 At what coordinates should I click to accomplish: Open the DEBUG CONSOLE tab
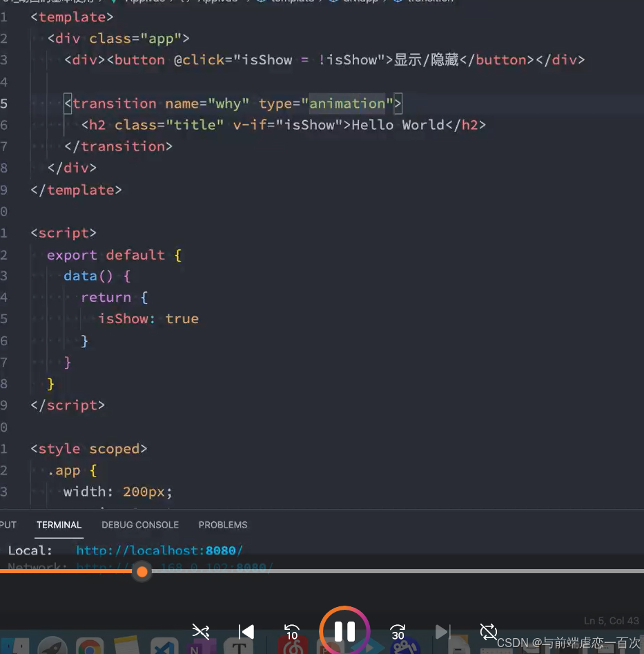(x=140, y=525)
